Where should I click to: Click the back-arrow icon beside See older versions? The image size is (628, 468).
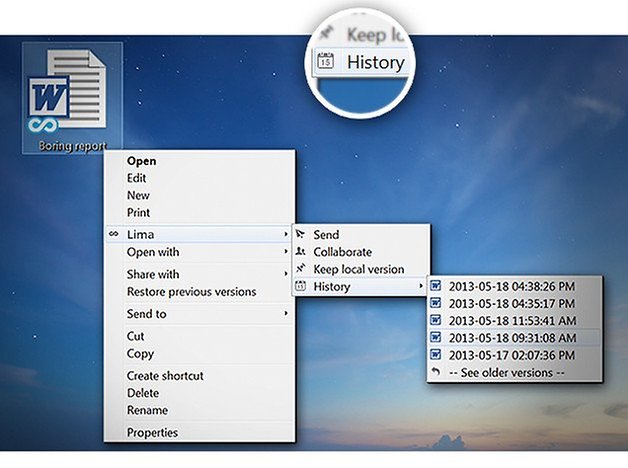(436, 372)
